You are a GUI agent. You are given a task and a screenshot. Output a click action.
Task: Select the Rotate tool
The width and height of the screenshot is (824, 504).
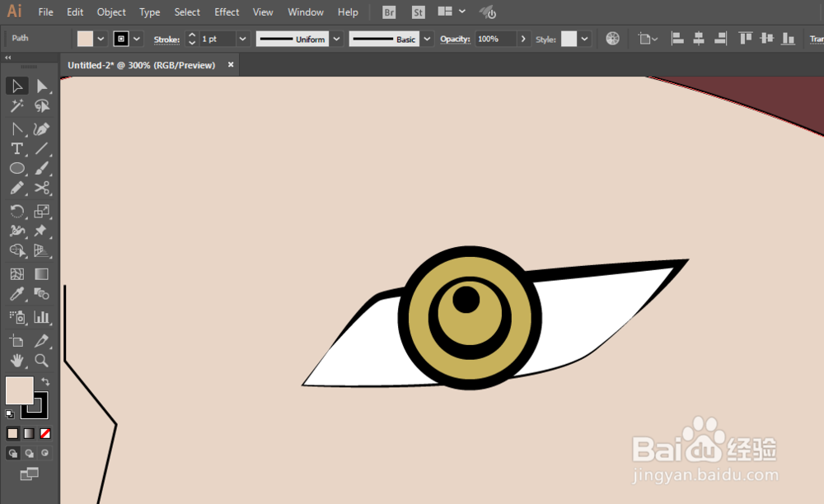16,211
